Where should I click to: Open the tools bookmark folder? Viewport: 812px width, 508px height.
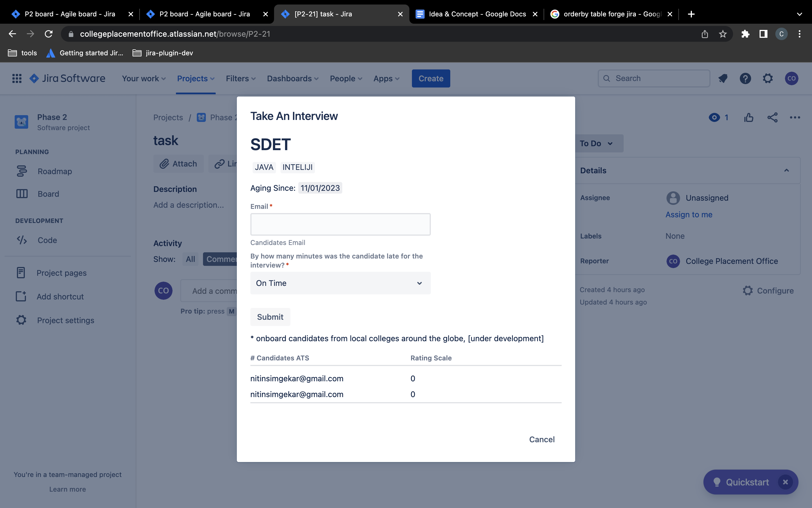click(x=23, y=53)
